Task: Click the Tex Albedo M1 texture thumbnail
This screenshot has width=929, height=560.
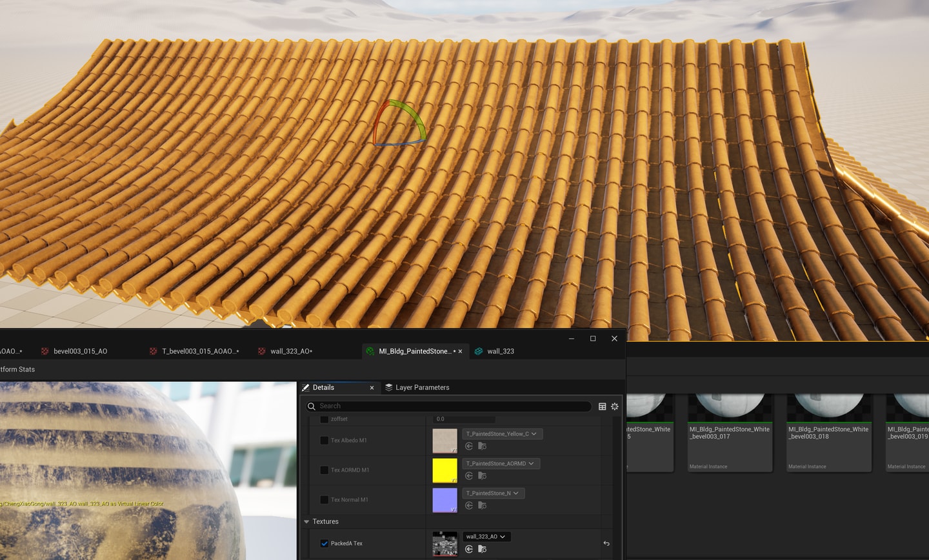Action: click(x=445, y=441)
